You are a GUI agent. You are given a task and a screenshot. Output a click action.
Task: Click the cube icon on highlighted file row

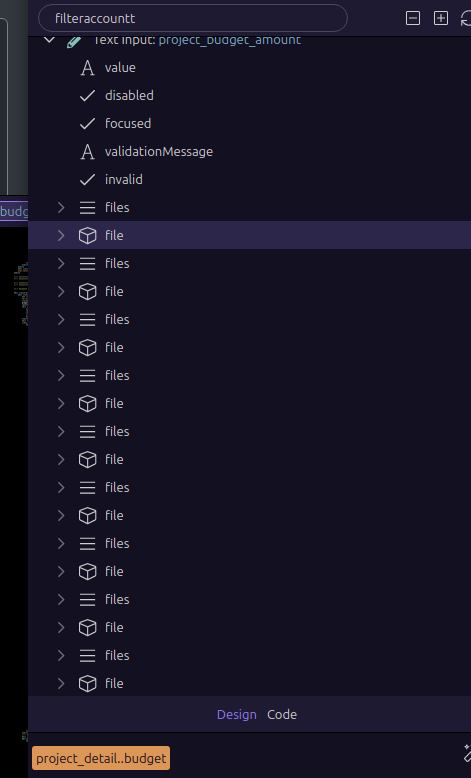point(87,235)
